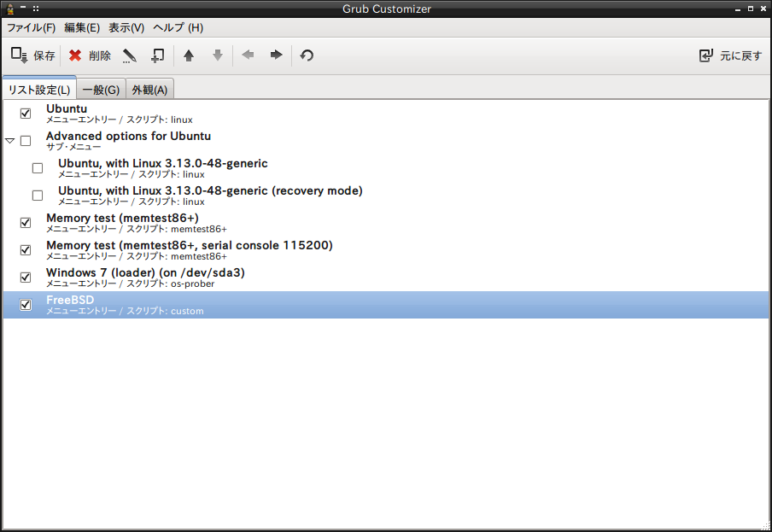The image size is (772, 532).
Task: Click the revert (元に戻す) icon
Action: (x=706, y=56)
